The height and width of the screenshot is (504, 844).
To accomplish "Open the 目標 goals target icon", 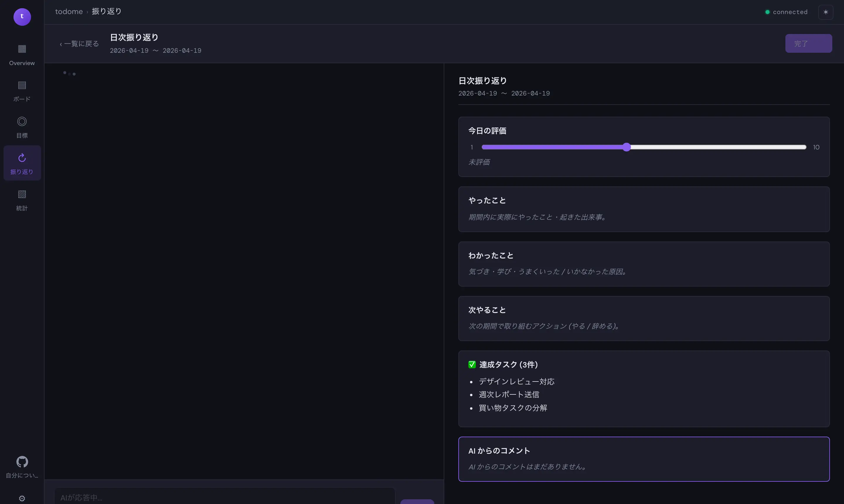I will click(x=22, y=121).
